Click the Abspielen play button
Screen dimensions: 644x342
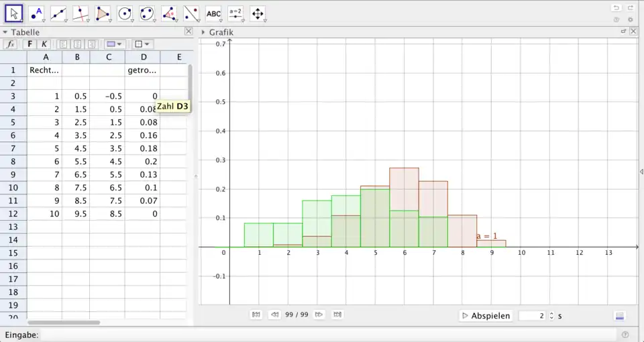(x=486, y=315)
